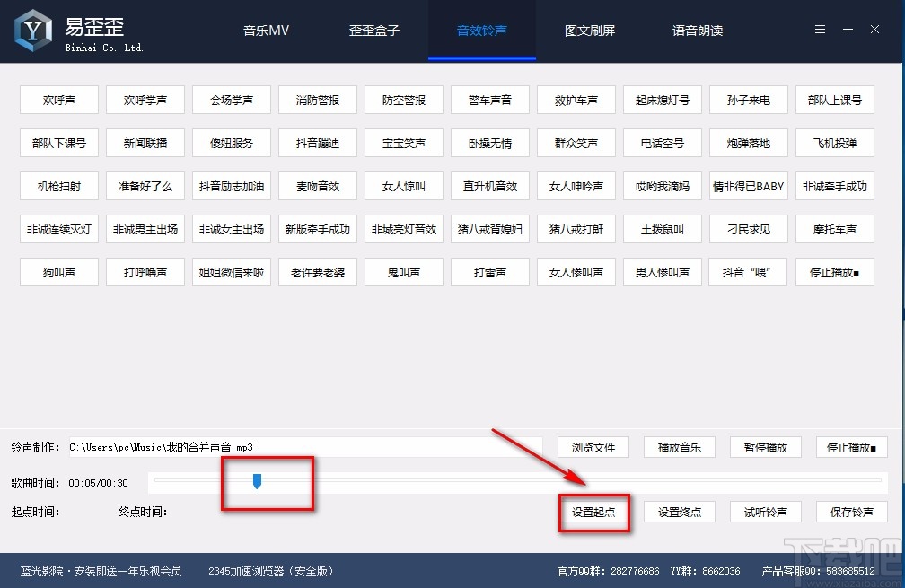The image size is (905, 588).
Task: Set the end point using 设置终点
Action: pos(679,511)
